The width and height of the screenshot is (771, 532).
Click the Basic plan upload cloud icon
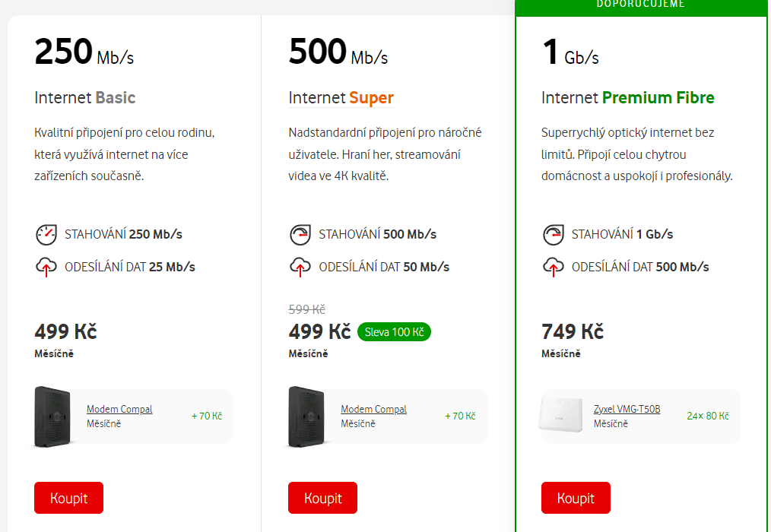coord(46,267)
